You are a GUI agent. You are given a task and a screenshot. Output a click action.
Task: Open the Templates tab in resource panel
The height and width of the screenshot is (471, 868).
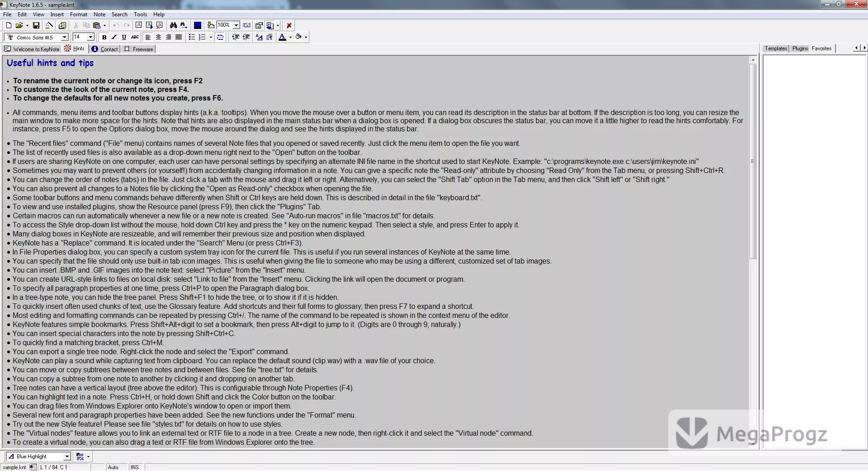[776, 48]
